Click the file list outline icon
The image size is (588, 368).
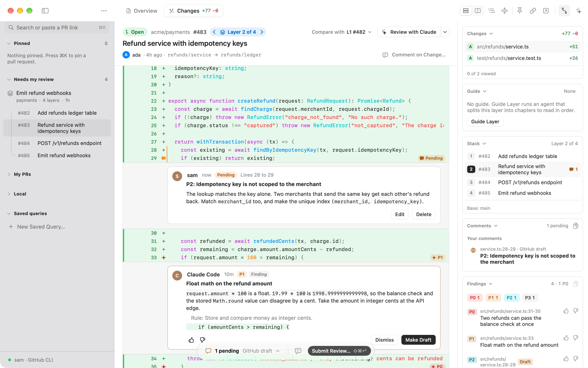pyautogui.click(x=492, y=11)
